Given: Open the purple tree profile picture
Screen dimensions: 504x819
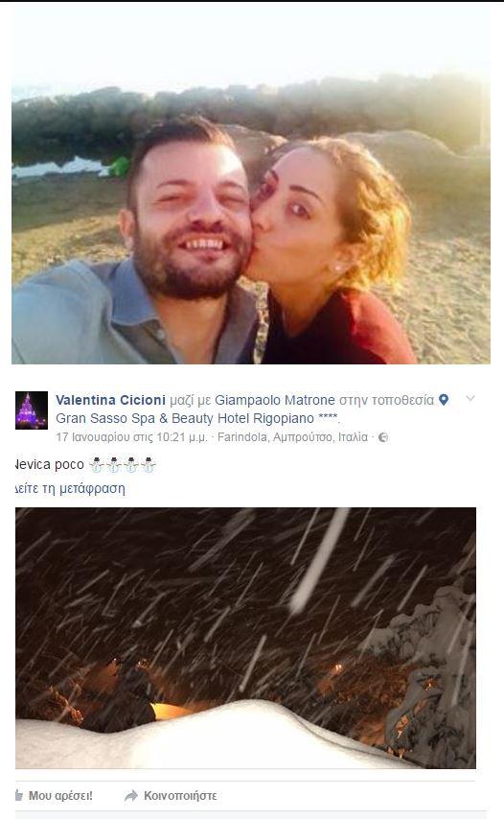Looking at the screenshot, I should [32, 410].
